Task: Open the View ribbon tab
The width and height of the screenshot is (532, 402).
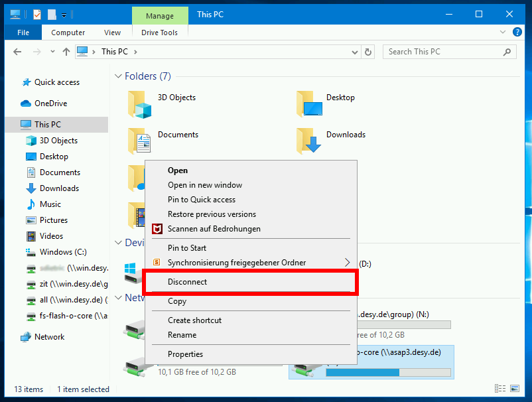Action: [x=112, y=32]
